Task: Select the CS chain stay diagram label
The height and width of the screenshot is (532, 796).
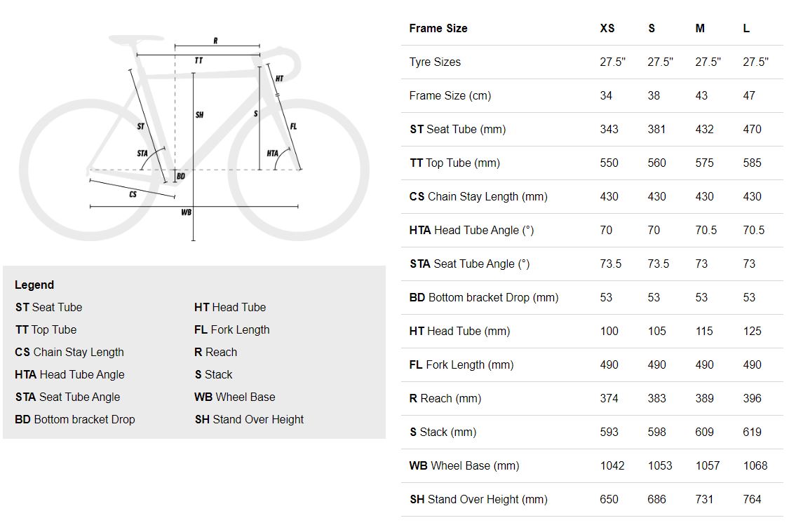Action: [x=133, y=194]
